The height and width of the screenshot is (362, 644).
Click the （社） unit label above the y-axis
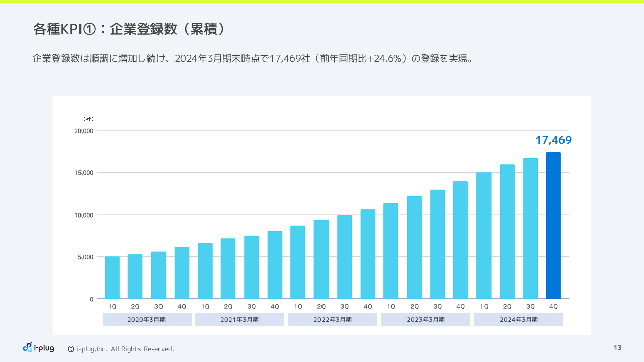88,119
